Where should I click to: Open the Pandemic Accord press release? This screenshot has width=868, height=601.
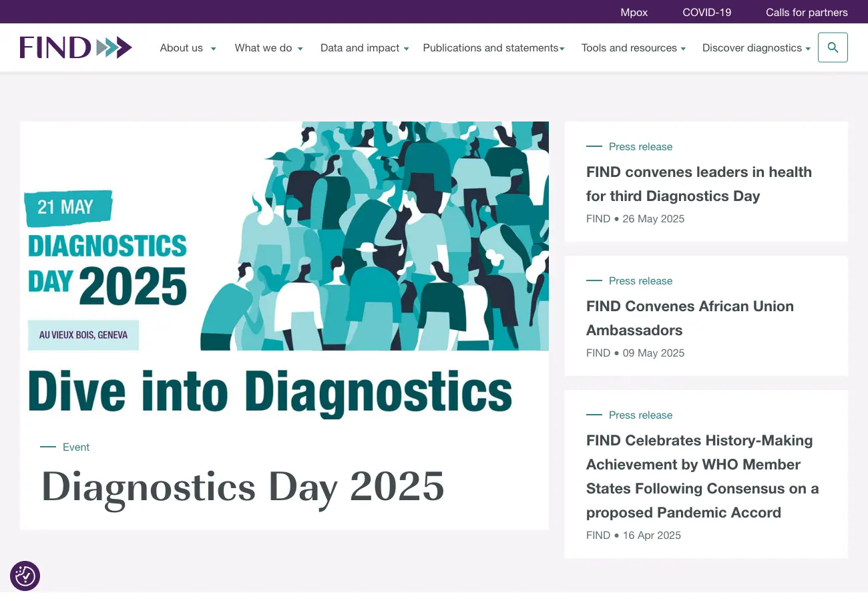pos(702,476)
